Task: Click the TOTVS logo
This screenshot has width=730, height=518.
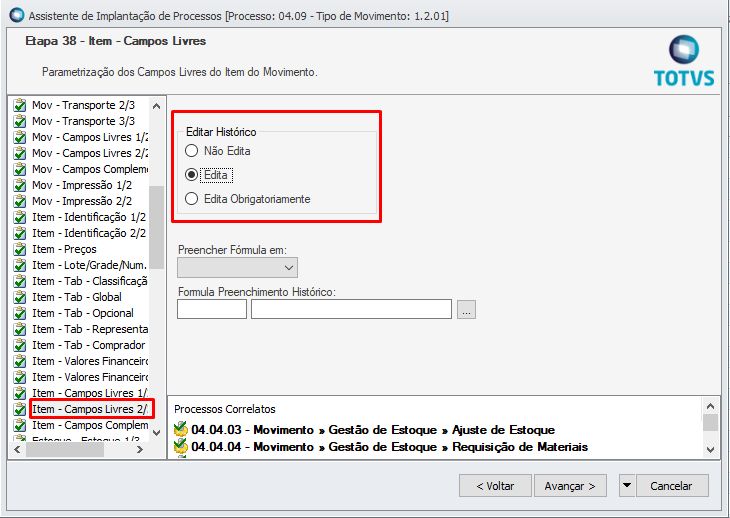Action: [684, 61]
